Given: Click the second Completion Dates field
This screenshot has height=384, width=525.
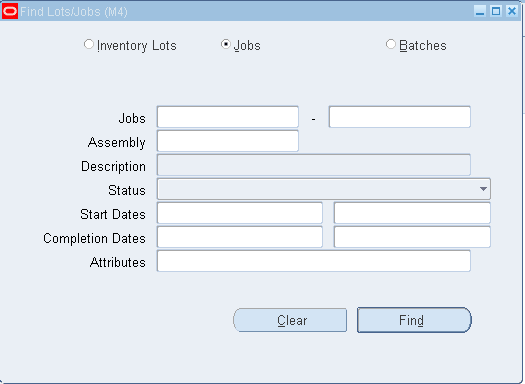Looking at the screenshot, I should (x=412, y=237).
